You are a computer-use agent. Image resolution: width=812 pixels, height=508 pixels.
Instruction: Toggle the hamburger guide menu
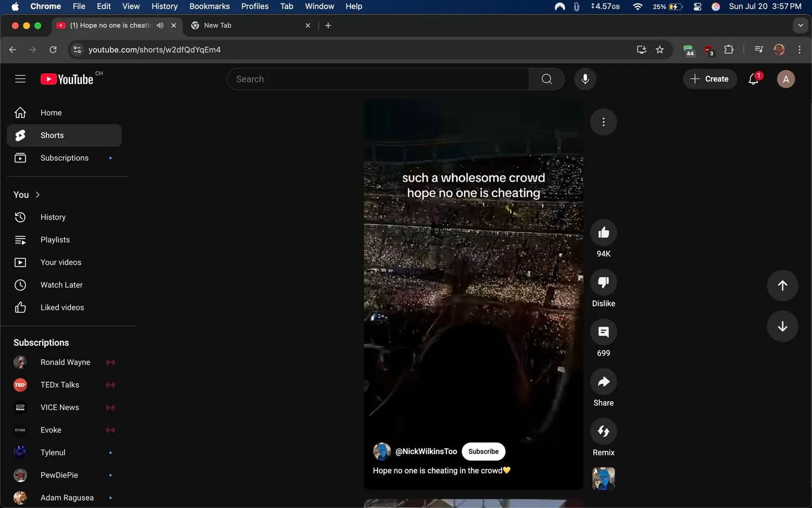[20, 79]
